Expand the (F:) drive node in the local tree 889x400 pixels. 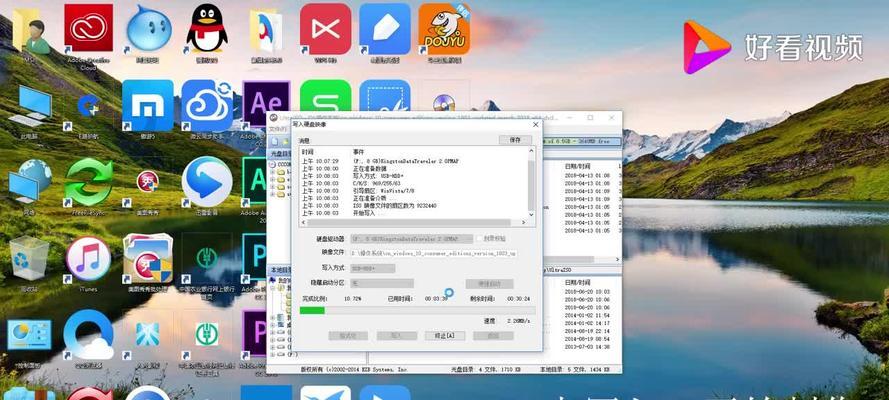(x=273, y=354)
